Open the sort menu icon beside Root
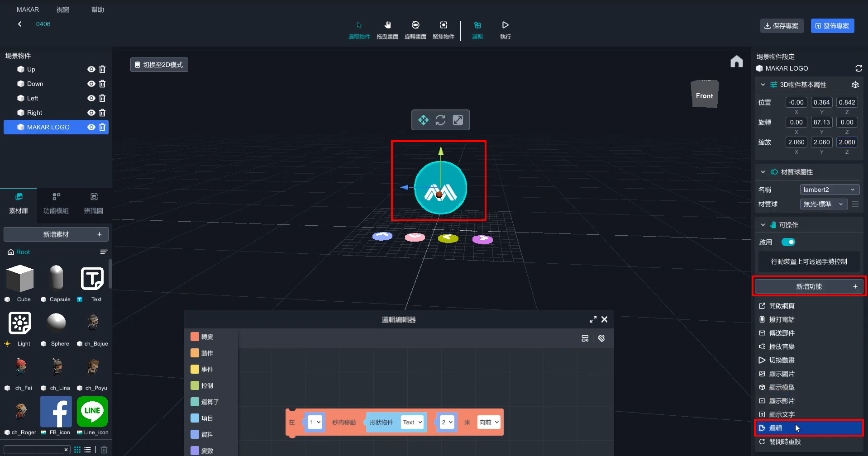868x456 pixels. 104,252
